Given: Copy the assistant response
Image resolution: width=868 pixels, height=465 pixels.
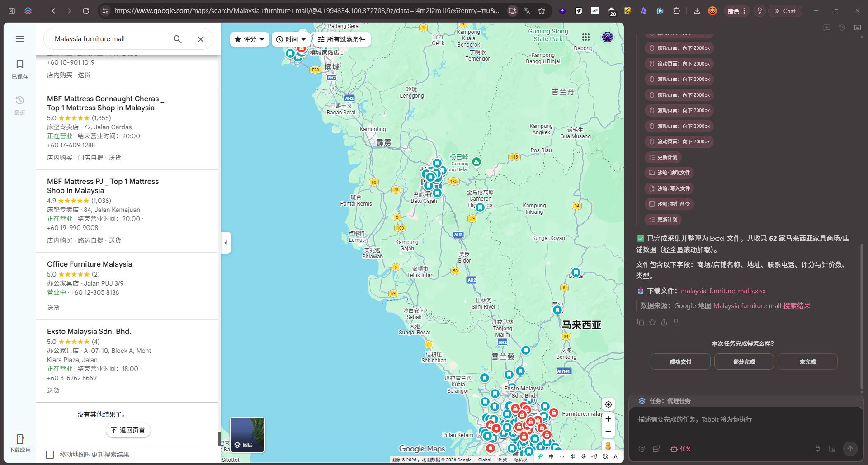Looking at the screenshot, I should tap(640, 322).
